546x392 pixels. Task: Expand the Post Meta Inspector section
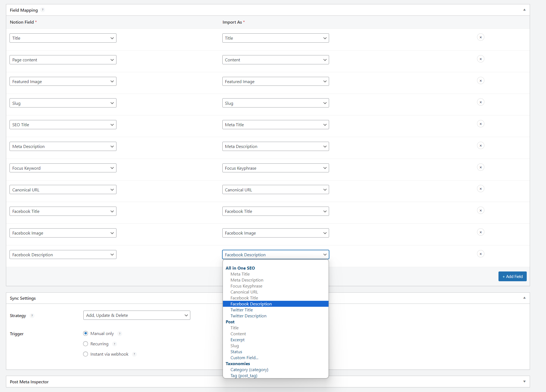point(524,381)
